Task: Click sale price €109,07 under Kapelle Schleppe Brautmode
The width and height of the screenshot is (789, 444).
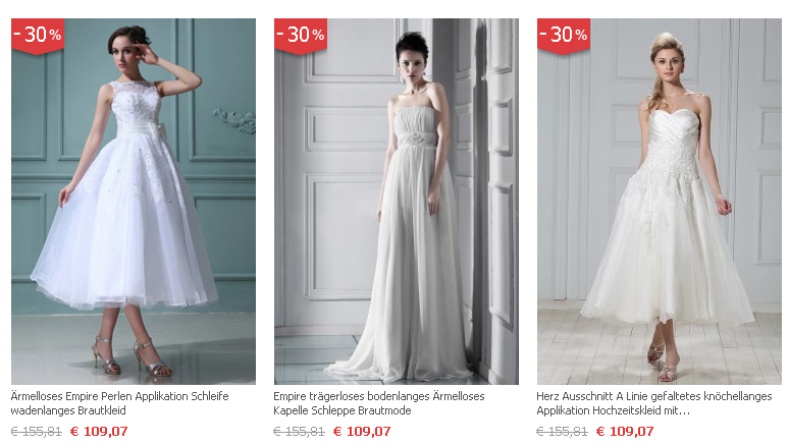Action: click(362, 431)
